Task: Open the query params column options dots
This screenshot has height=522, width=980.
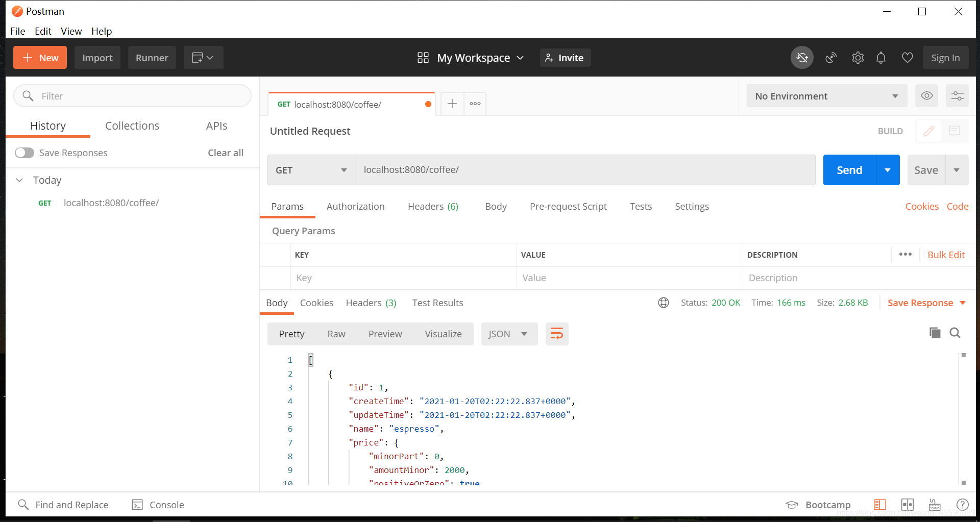Action: pyautogui.click(x=905, y=254)
